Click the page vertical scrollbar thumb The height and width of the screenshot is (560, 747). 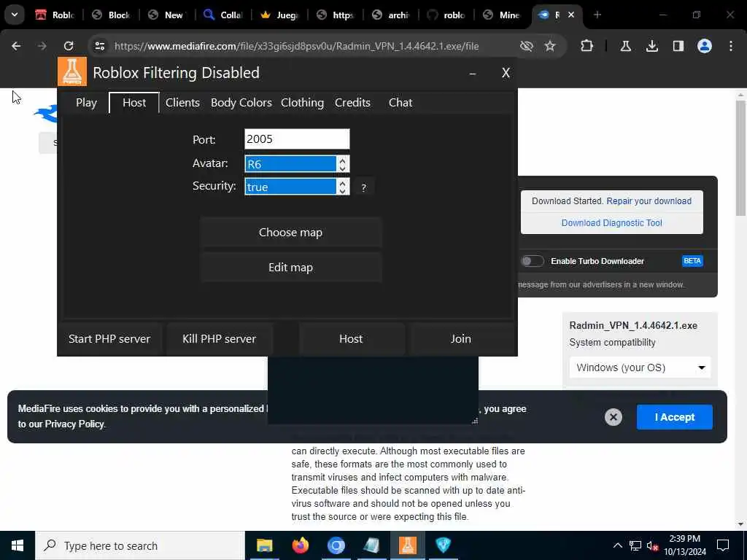tap(740, 157)
